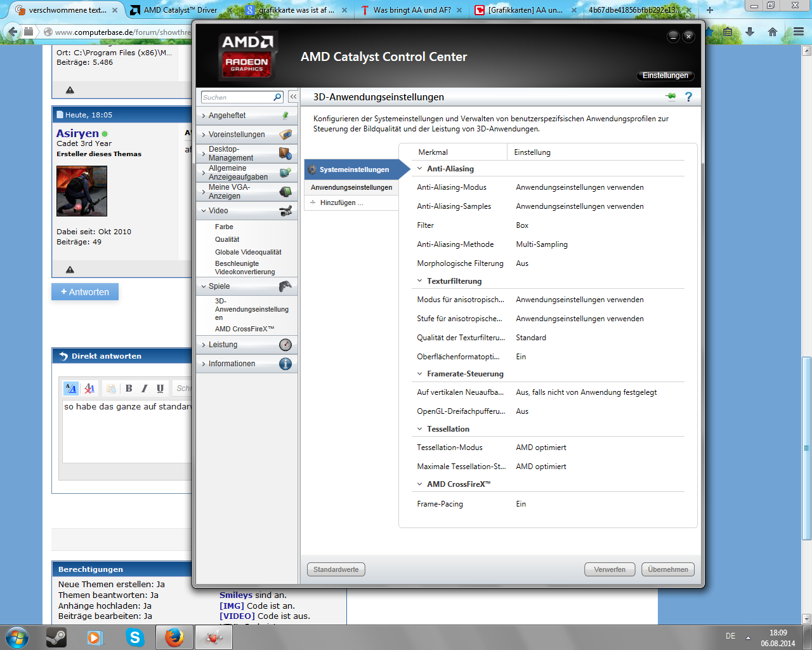Image resolution: width=812 pixels, height=650 pixels.
Task: Open AMD CrossFireX under Spiele
Action: tap(244, 329)
